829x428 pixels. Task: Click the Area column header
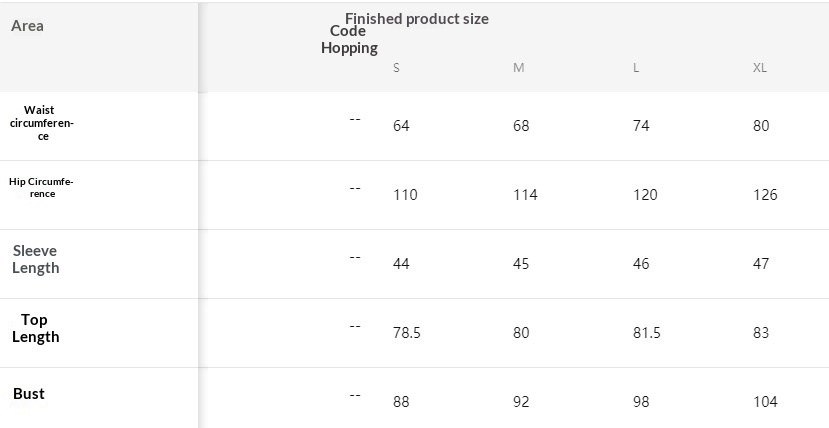(x=27, y=26)
